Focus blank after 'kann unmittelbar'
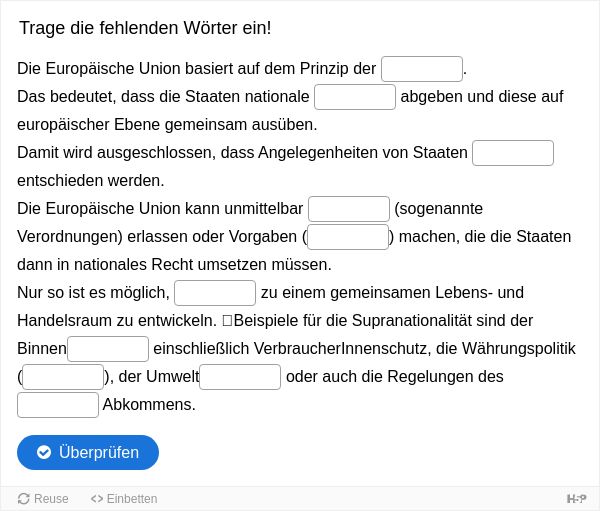The height and width of the screenshot is (511, 600). click(349, 209)
